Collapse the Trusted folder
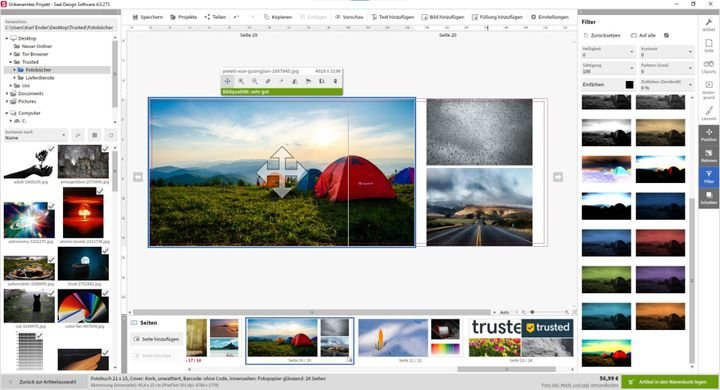 (11, 62)
